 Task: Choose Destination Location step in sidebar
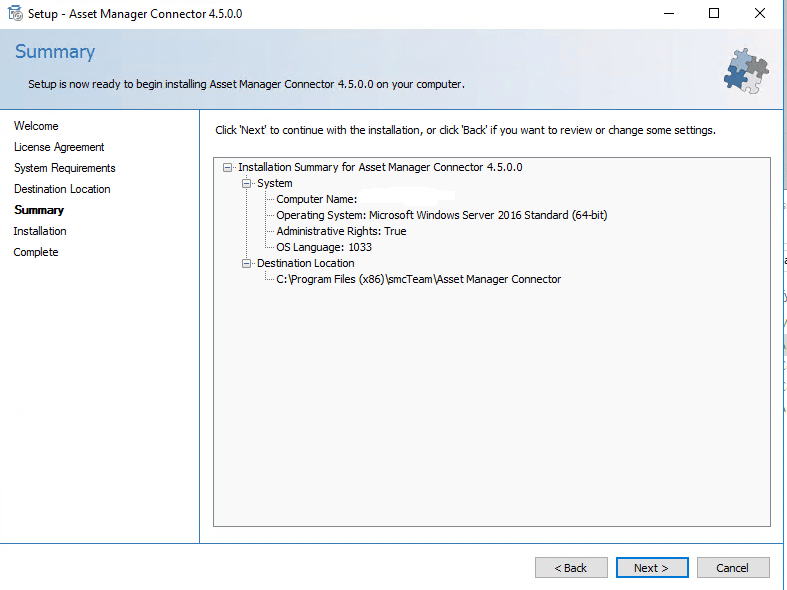tap(62, 189)
